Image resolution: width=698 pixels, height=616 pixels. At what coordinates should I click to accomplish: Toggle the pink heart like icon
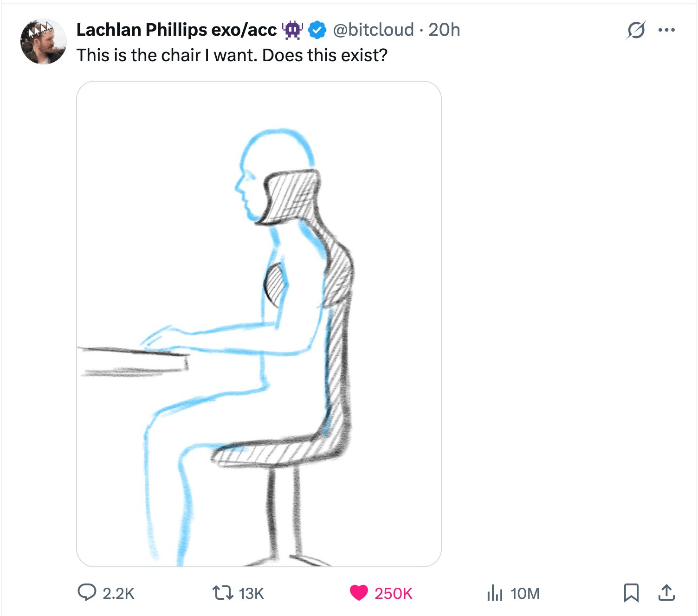point(359,593)
